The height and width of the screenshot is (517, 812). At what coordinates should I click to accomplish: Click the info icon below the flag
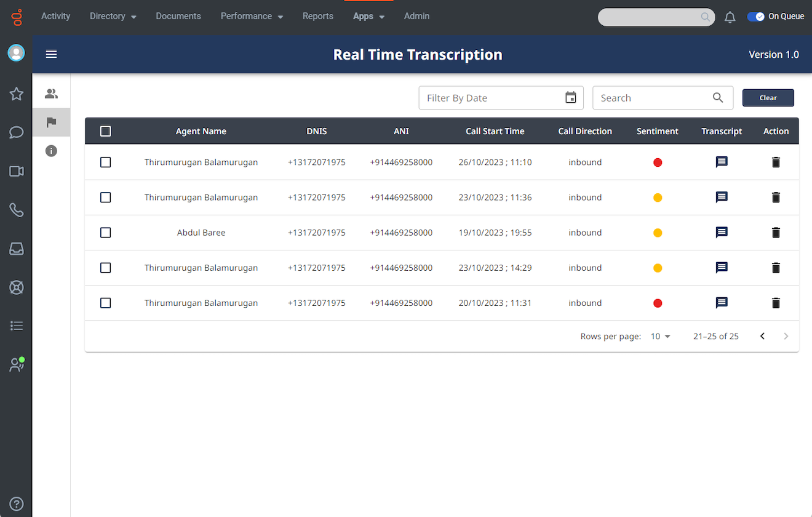click(x=51, y=150)
